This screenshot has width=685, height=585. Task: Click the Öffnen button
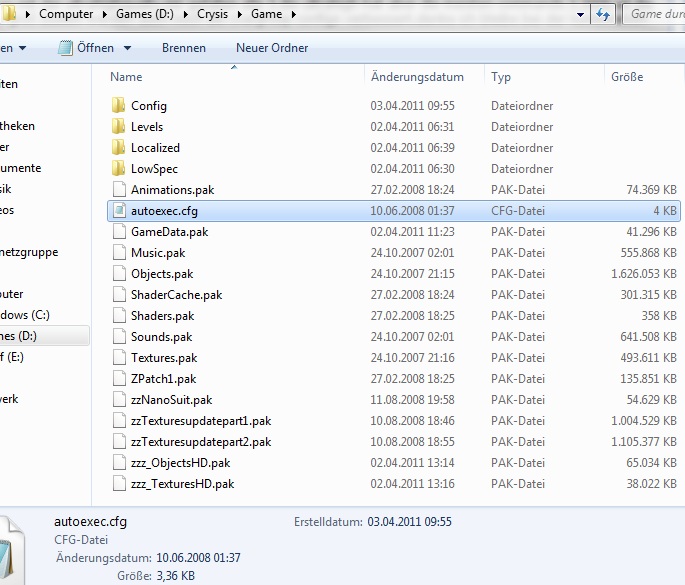(x=95, y=48)
